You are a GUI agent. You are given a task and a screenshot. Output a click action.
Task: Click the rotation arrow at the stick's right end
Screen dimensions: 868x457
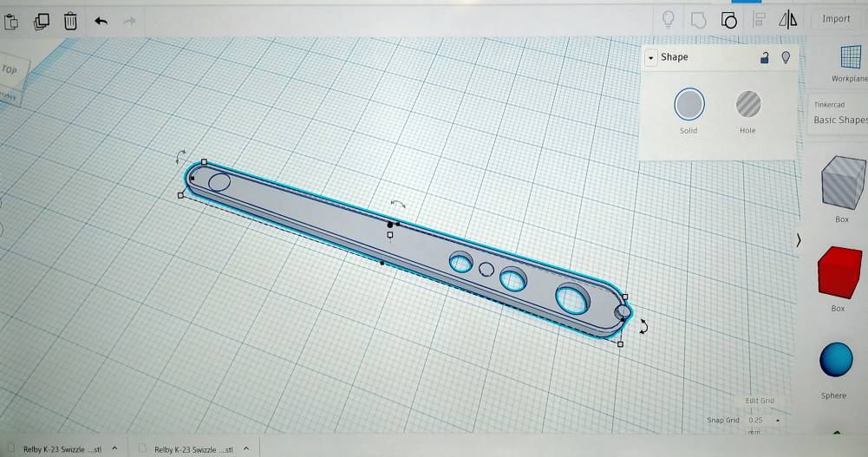click(x=643, y=326)
